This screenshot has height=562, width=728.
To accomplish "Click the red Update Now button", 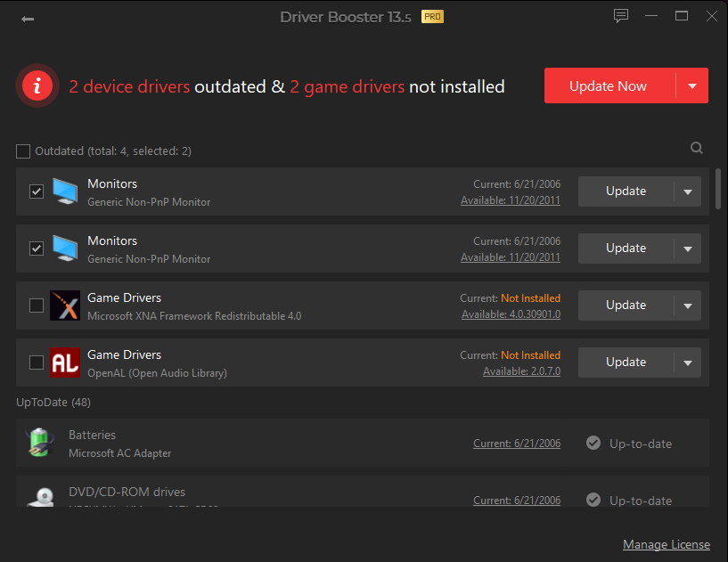I will (x=609, y=86).
